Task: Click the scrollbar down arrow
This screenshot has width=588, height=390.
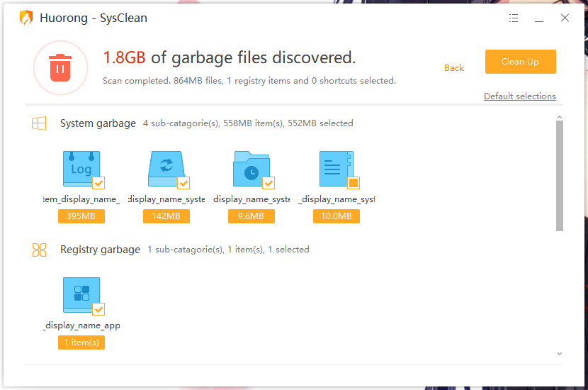Action: tap(560, 354)
